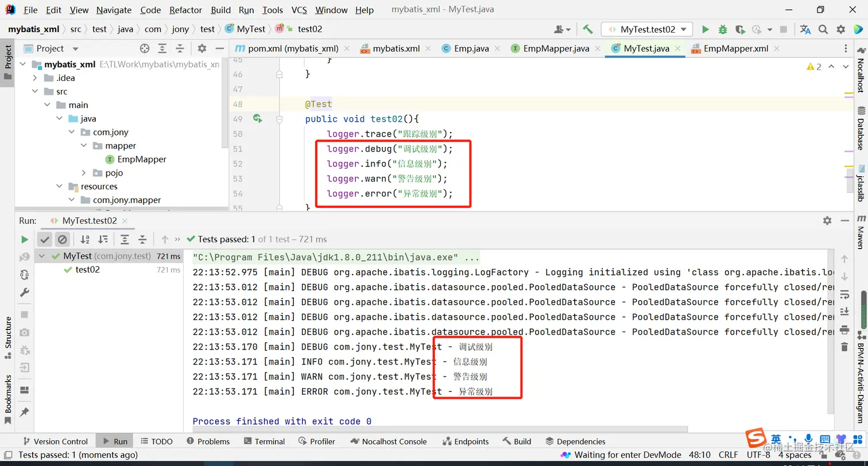This screenshot has height=466, width=868.
Task: Rerun tests with green play in Run panel
Action: pyautogui.click(x=24, y=239)
